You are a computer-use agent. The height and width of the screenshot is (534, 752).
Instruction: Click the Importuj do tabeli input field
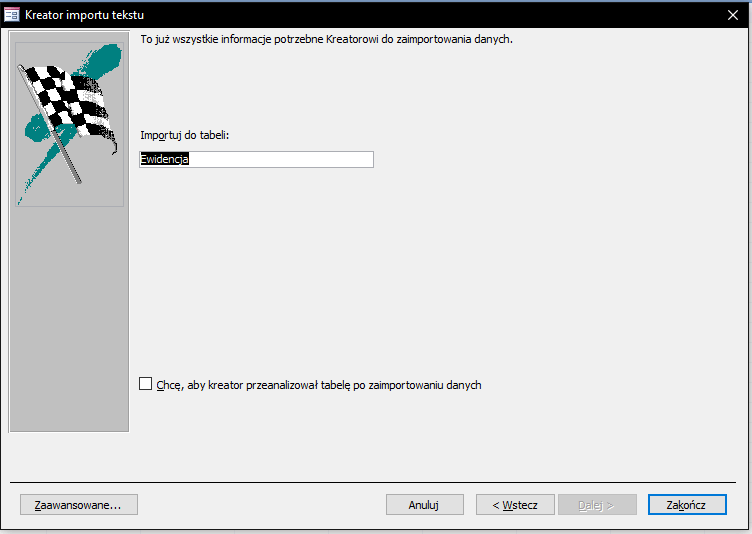(x=256, y=159)
